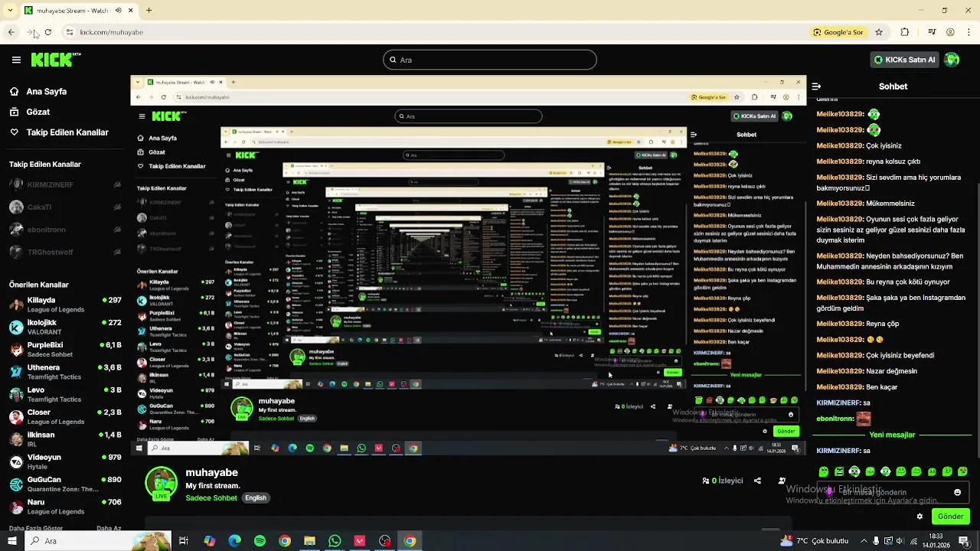The image size is (980, 551).
Task: Insert the last emote in the row
Action: [962, 471]
